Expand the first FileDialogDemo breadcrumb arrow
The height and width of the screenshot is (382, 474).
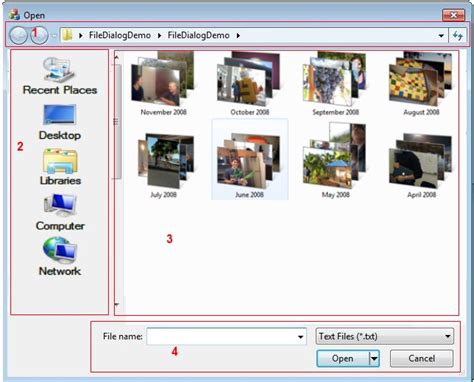coord(159,35)
